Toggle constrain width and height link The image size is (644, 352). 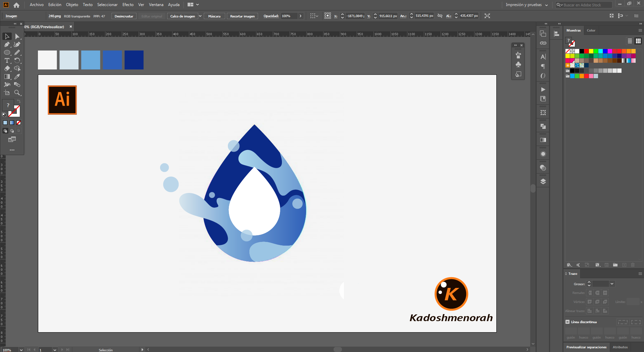click(440, 16)
